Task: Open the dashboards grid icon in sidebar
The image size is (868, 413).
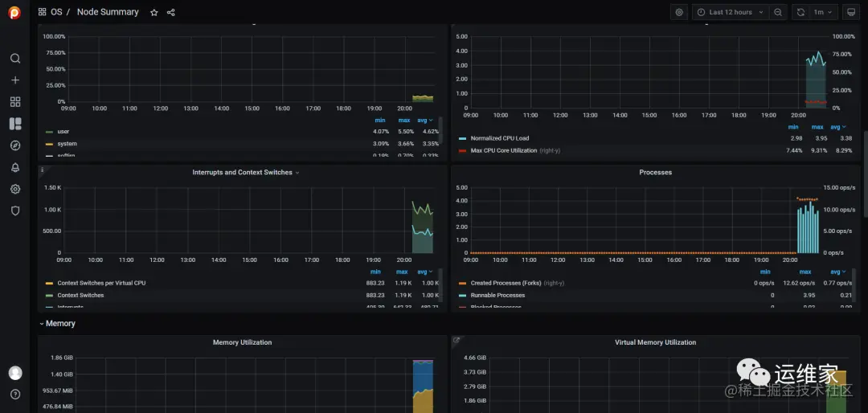Action: point(15,102)
